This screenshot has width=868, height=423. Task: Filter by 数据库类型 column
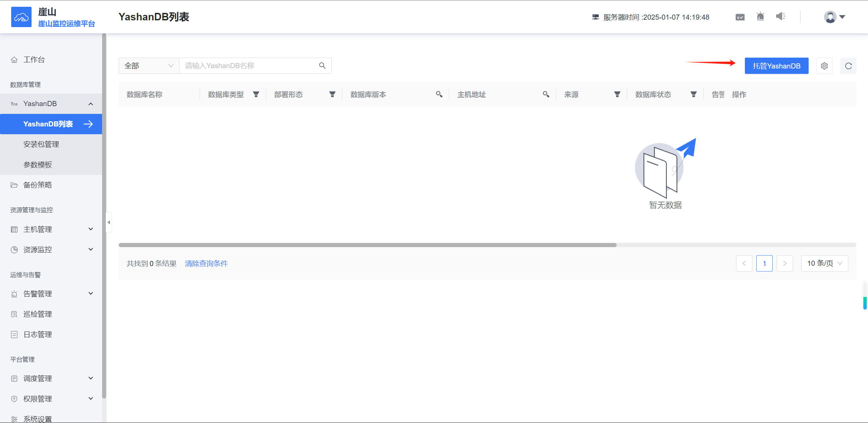[256, 94]
